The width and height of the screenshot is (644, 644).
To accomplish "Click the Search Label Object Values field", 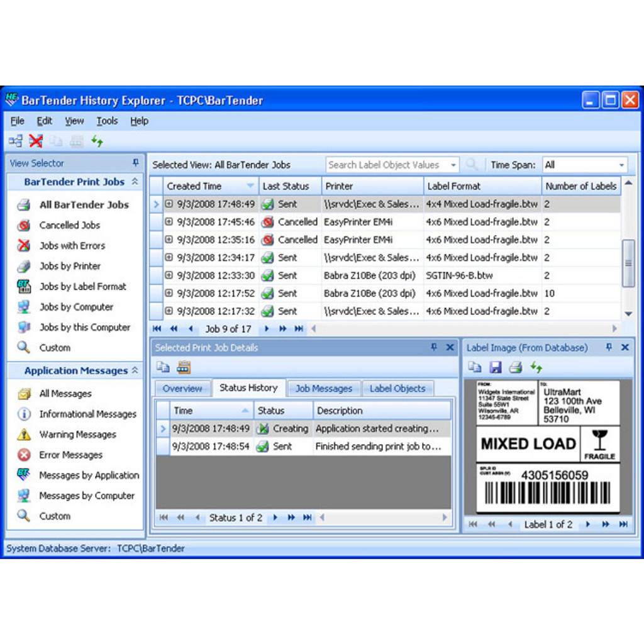I will tap(386, 165).
